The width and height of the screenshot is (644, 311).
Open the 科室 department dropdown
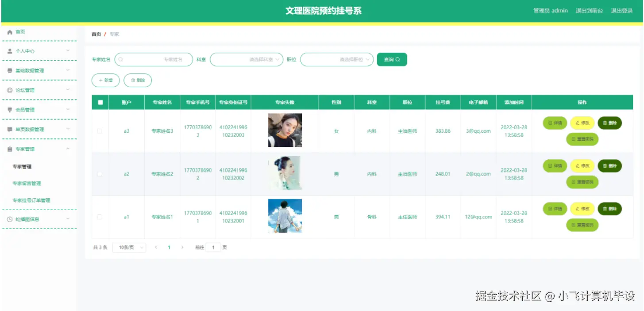(x=247, y=59)
